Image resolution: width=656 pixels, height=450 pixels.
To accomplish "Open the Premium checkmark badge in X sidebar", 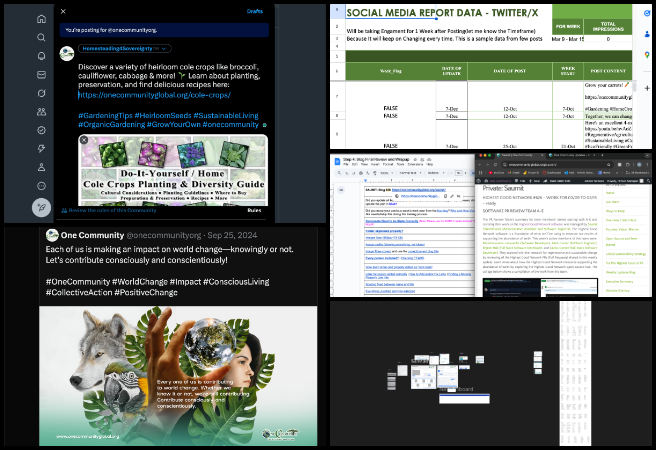I will [41, 130].
